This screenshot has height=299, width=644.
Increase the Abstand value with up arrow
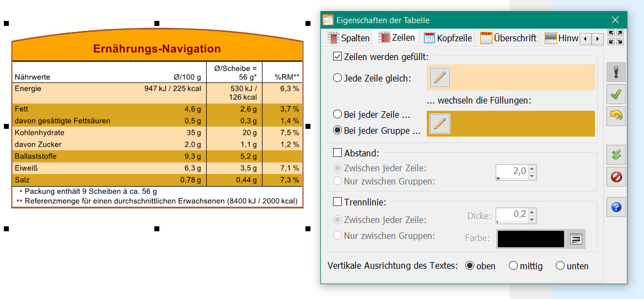click(532, 168)
